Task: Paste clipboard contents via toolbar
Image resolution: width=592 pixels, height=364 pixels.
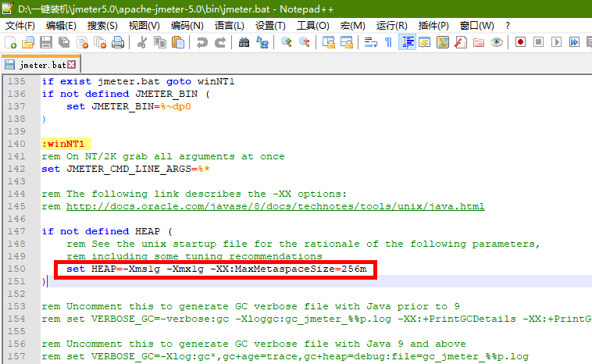Action: coord(178,42)
